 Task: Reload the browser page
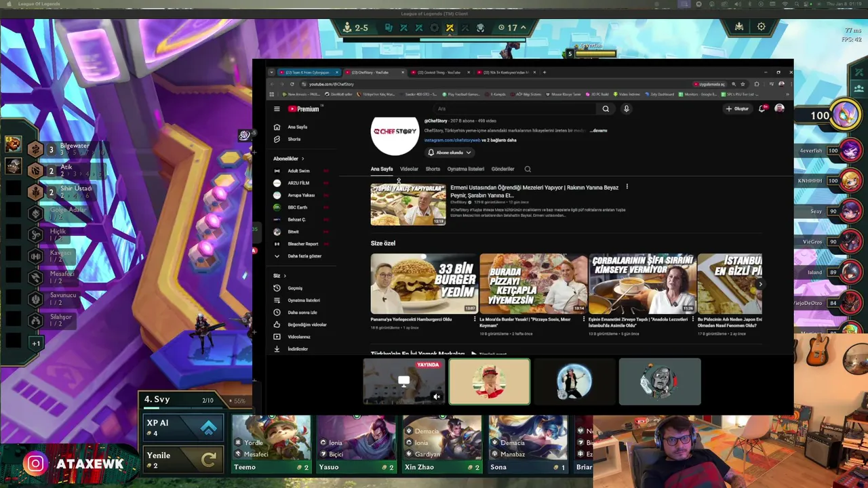[x=292, y=84]
